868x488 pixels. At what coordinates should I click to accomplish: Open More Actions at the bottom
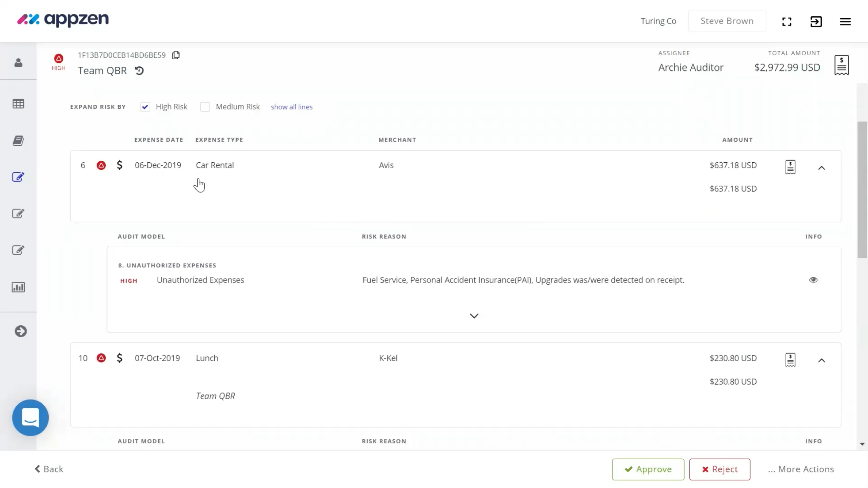tap(801, 469)
